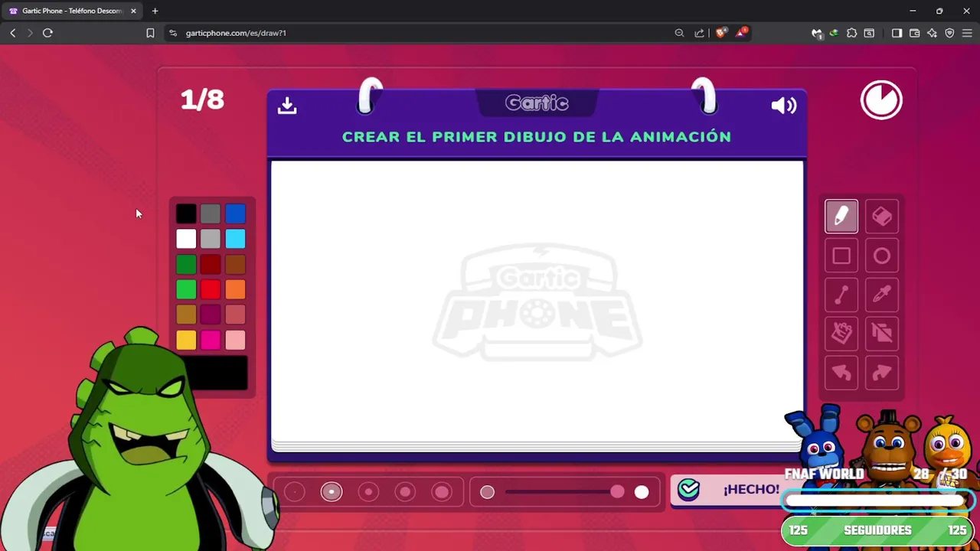The height and width of the screenshot is (551, 980).
Task: Click the copy previous drawing tool
Action: click(841, 333)
